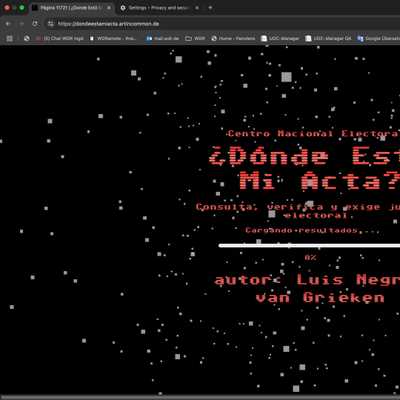Click the Consulta, verifica y exige text
This screenshot has height=400, width=400.
tap(298, 207)
